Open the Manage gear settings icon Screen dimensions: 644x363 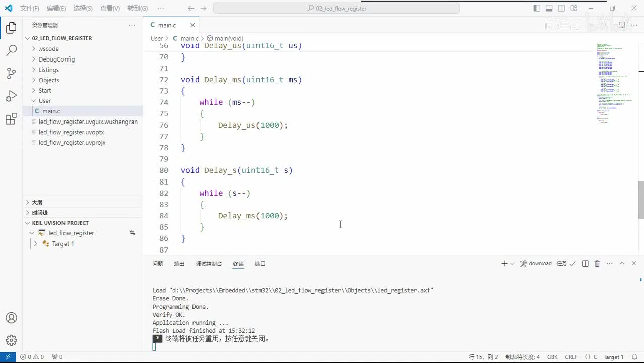point(11,340)
